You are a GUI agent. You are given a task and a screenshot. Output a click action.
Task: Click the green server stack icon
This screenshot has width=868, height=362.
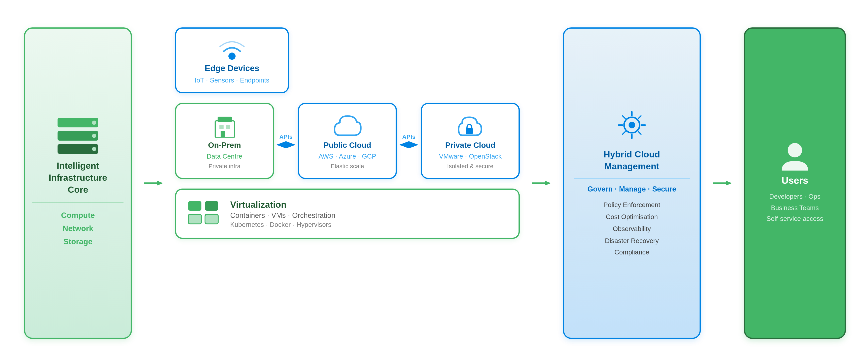click(78, 136)
